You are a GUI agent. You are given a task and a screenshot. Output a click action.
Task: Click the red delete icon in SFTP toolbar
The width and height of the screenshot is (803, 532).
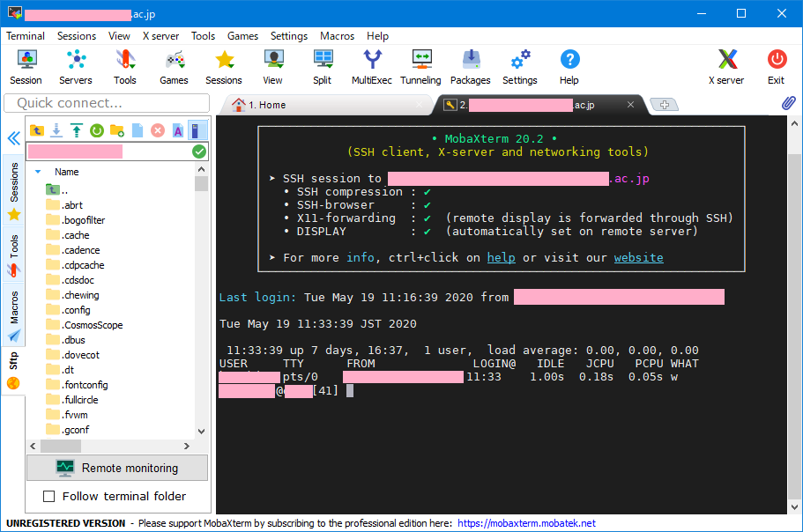point(158,131)
